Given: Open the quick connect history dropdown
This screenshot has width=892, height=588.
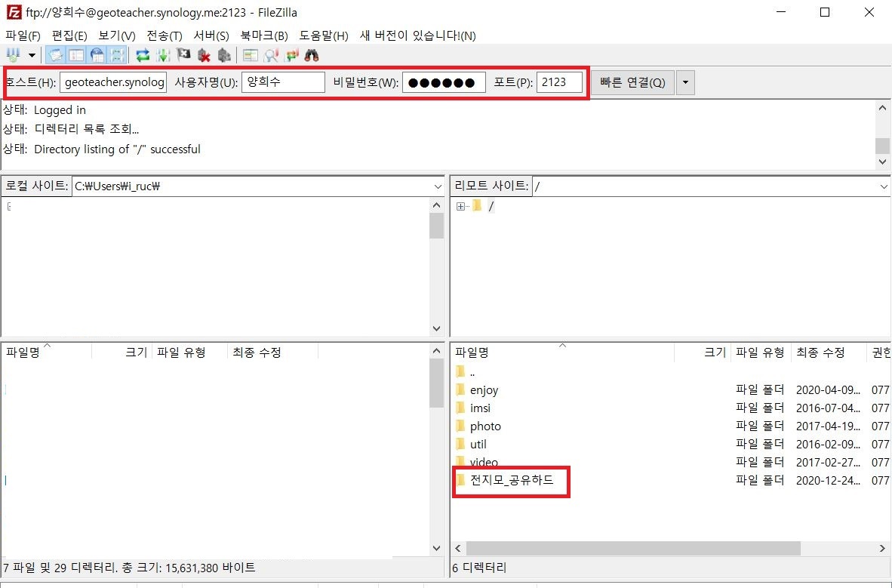Looking at the screenshot, I should (x=685, y=82).
